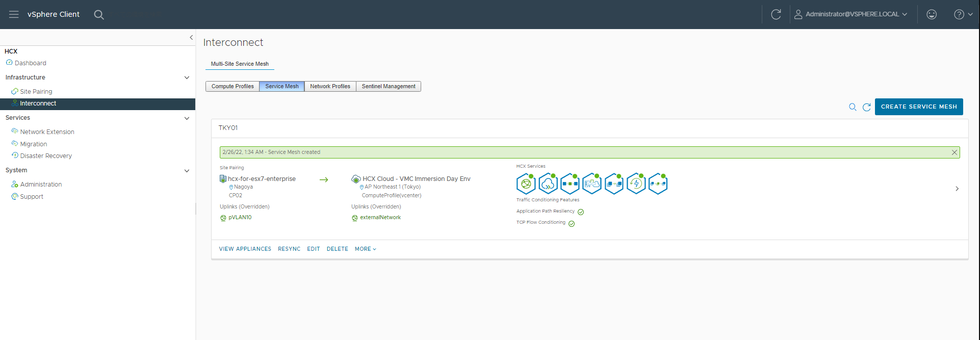The width and height of the screenshot is (980, 340).
Task: Open the More dropdown
Action: (x=366, y=249)
